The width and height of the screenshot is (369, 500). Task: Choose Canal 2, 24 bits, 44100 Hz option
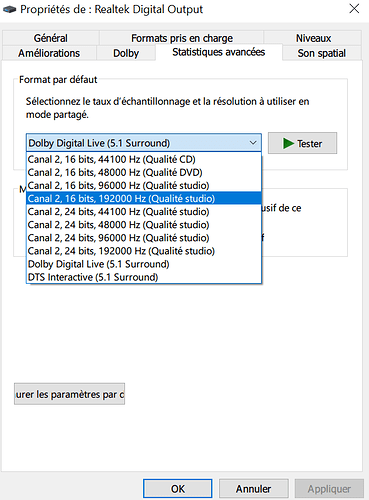144,212
